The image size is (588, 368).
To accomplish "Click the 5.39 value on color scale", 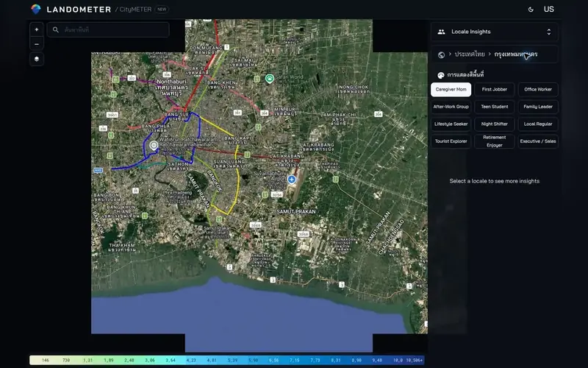I will click(x=232, y=360).
